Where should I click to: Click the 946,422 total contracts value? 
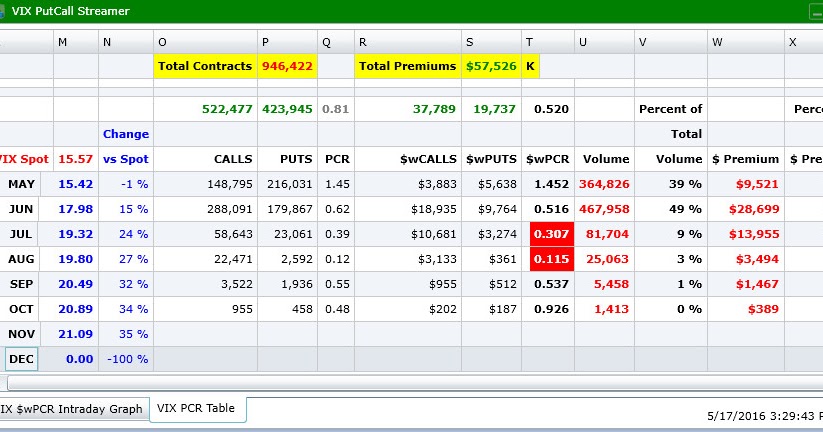[287, 66]
